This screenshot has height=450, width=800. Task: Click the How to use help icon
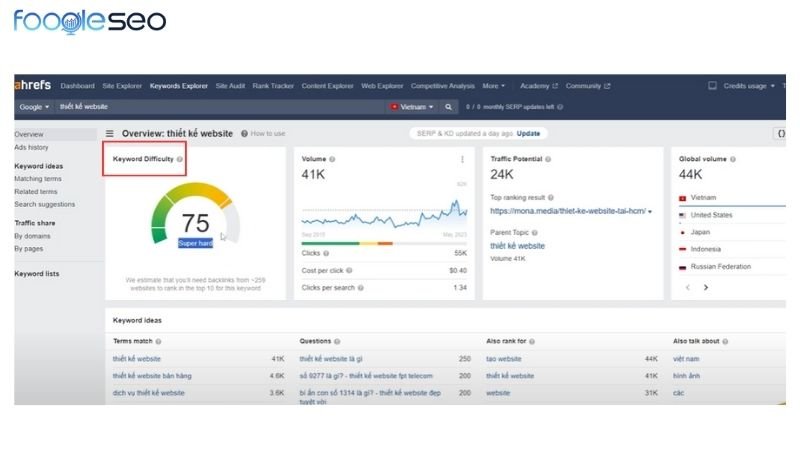coord(244,134)
